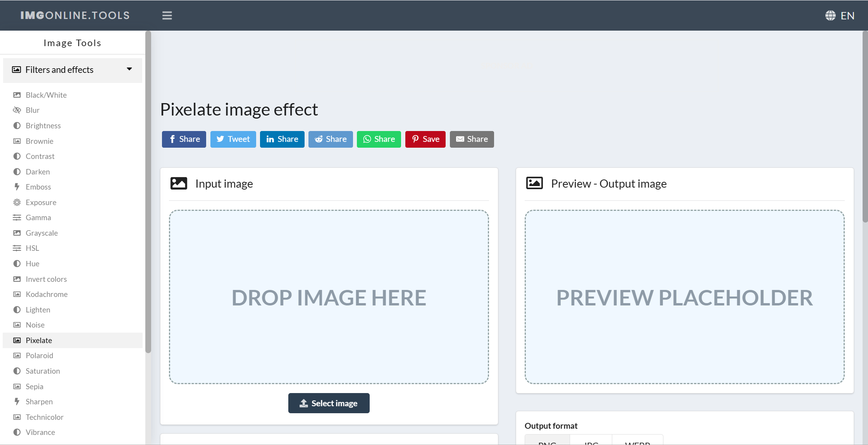The width and height of the screenshot is (868, 445).
Task: Click the Exposure gear icon
Action: click(17, 202)
